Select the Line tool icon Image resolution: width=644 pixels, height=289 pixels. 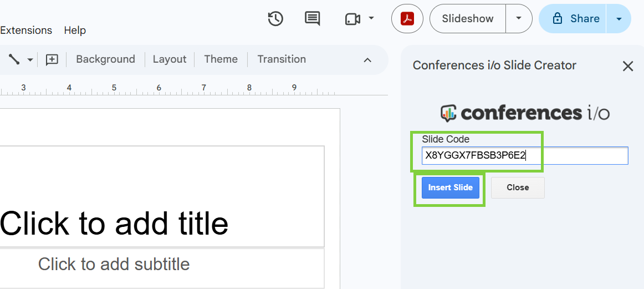14,59
